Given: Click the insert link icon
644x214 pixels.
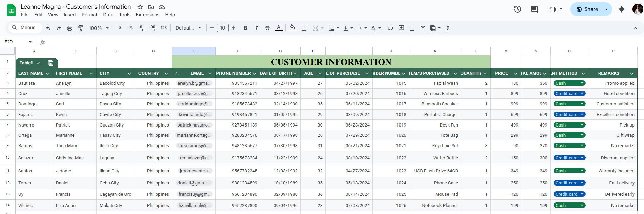Looking at the screenshot, I should (x=390, y=28).
